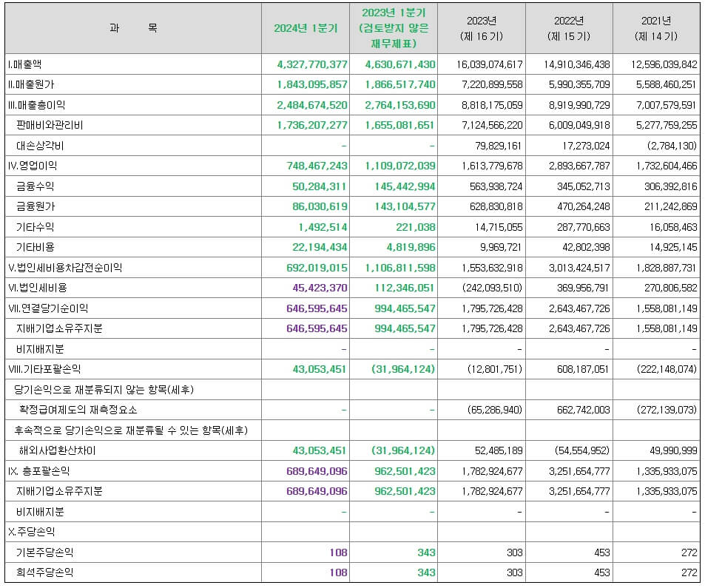Image resolution: width=705 pixels, height=588 pixels.
Task: Click the 2023년 1분기 검토받지 않은 header
Action: [x=392, y=27]
